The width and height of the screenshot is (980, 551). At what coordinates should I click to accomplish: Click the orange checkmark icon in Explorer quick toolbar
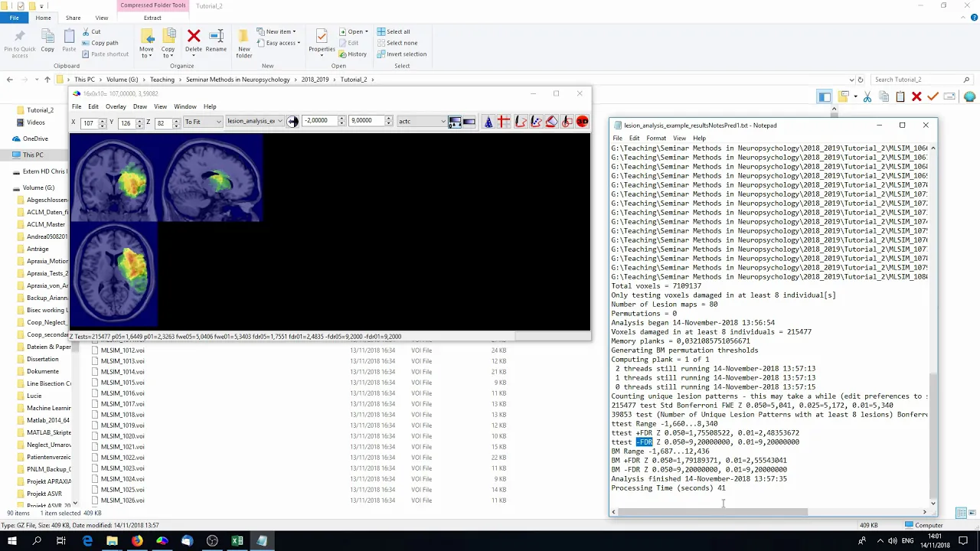pos(933,96)
